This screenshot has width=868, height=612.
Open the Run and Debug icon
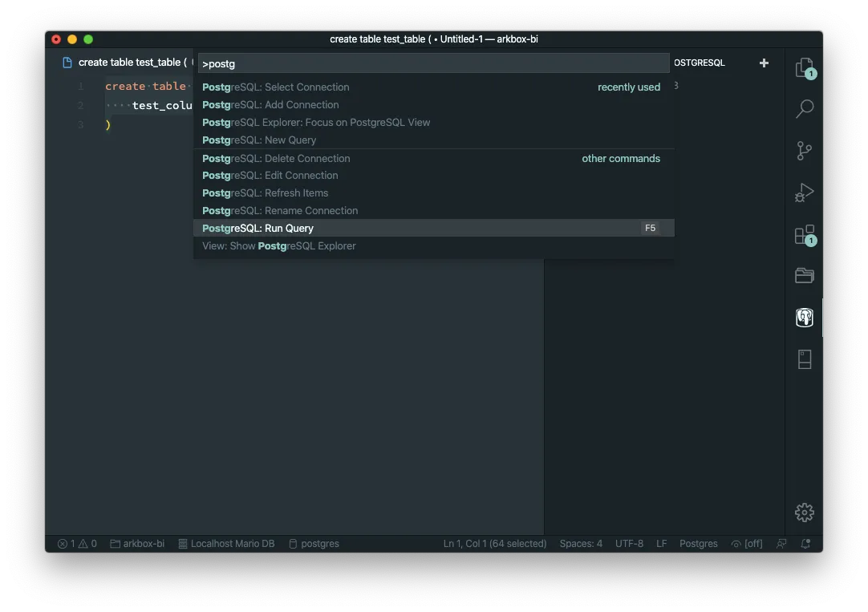coord(805,193)
